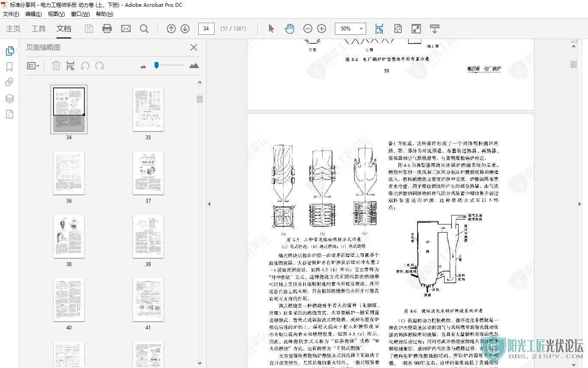
Task: Zoom out with minus icon
Action: (308, 29)
